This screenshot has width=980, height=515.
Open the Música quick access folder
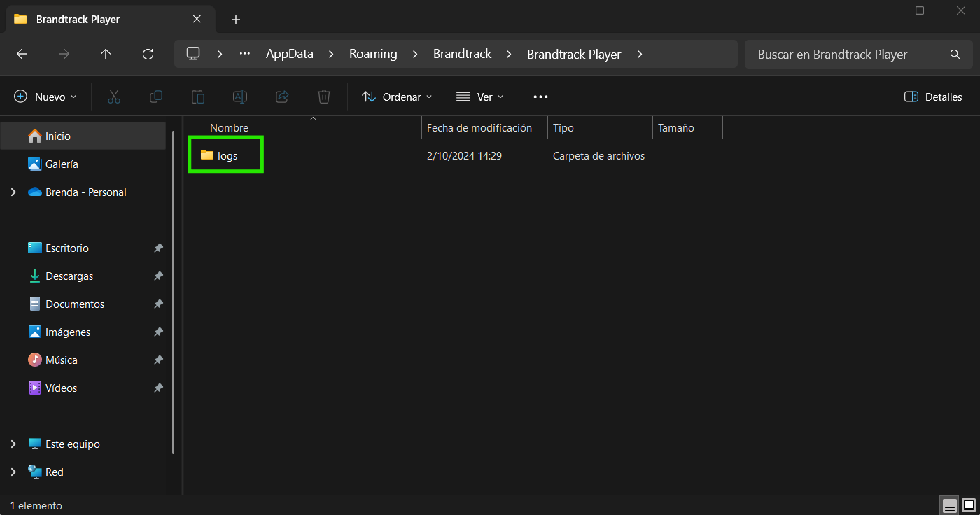[x=83, y=360]
